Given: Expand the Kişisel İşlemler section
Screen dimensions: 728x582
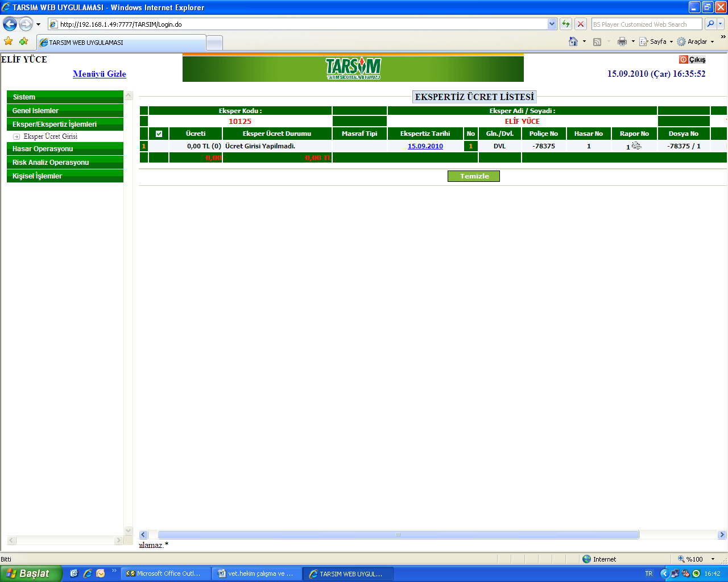Looking at the screenshot, I should [x=65, y=176].
